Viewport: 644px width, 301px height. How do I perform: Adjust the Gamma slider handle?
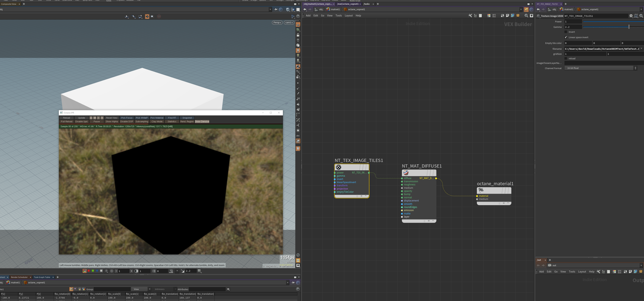point(629,27)
